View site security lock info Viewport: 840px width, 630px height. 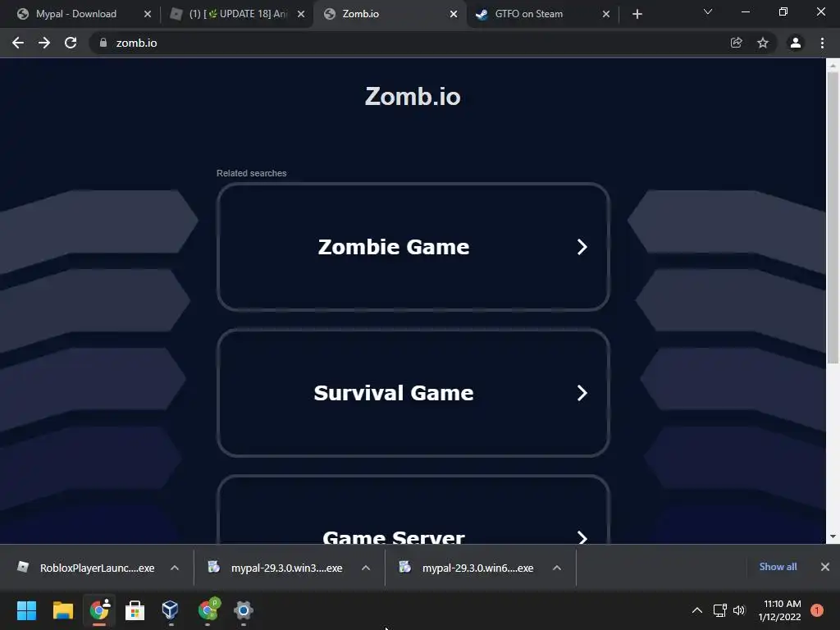(103, 43)
